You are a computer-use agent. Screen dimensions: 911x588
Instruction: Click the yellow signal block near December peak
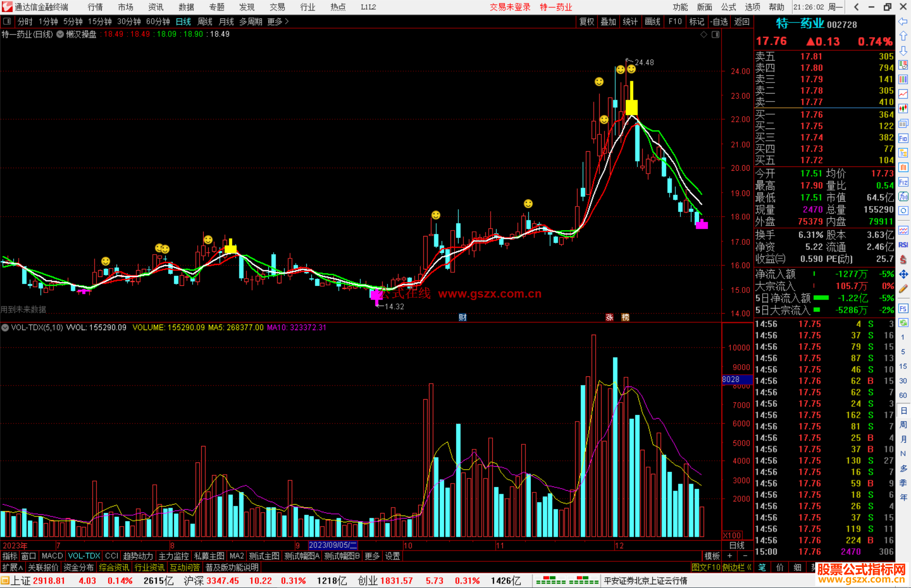pyautogui.click(x=631, y=107)
